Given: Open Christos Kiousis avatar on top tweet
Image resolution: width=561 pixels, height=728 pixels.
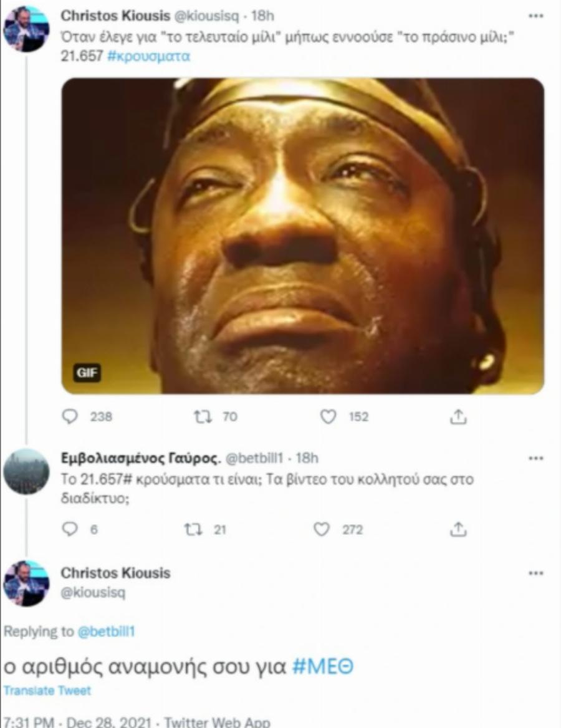Looking at the screenshot, I should tap(26, 29).
